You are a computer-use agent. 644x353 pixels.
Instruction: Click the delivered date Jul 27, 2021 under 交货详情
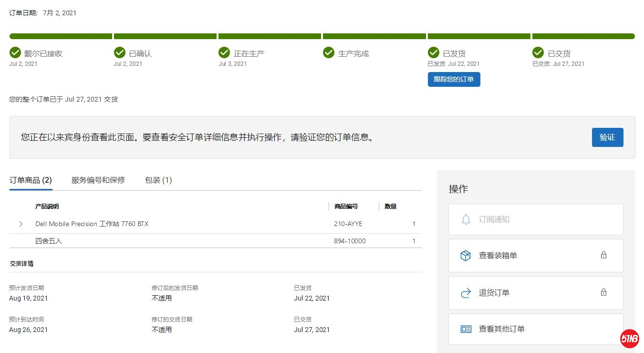pyautogui.click(x=312, y=330)
